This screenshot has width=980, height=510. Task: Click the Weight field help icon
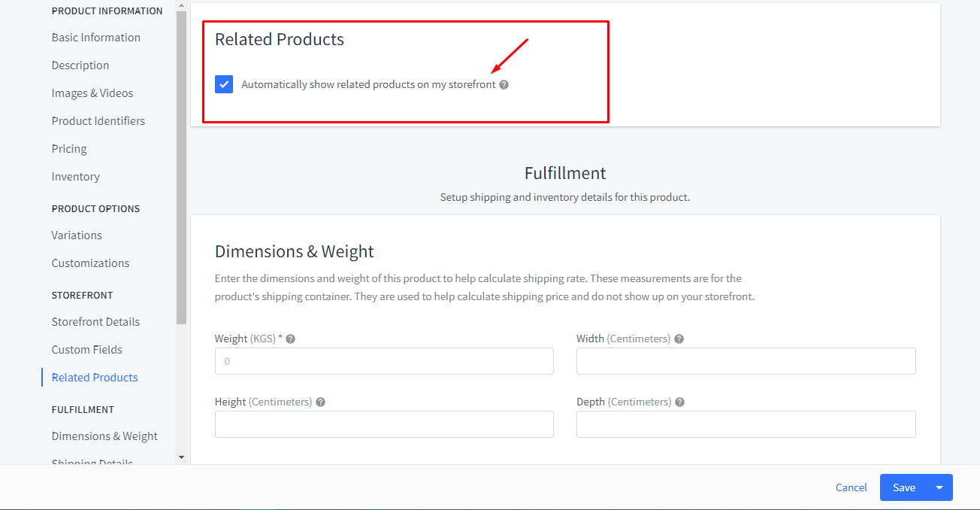[x=291, y=339]
